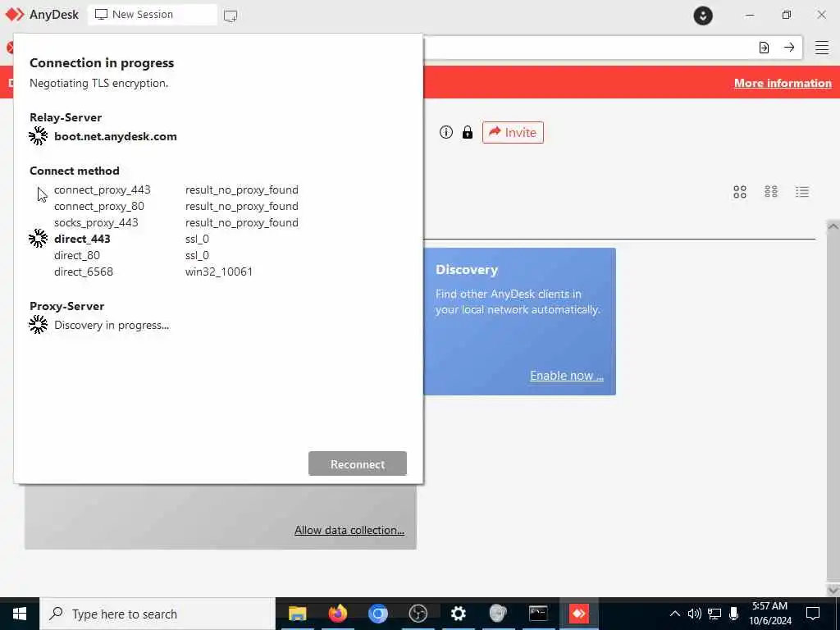Open the grey globe app in taskbar
Screen dimensions: 840x630
pos(498,614)
